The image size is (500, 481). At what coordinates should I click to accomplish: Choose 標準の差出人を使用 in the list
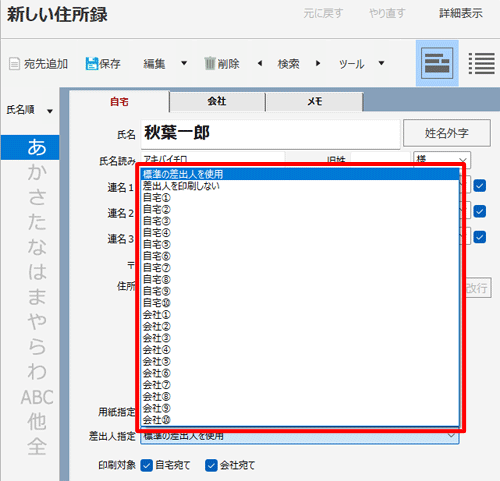(x=300, y=174)
